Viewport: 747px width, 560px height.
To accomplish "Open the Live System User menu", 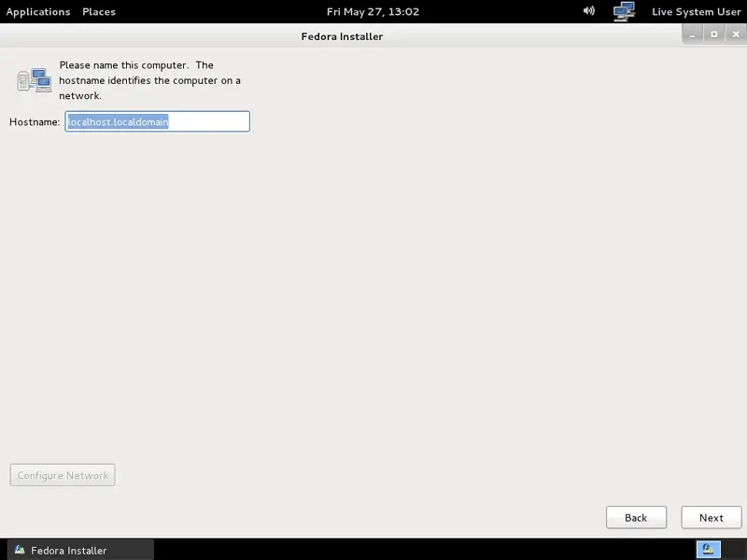I will [696, 11].
